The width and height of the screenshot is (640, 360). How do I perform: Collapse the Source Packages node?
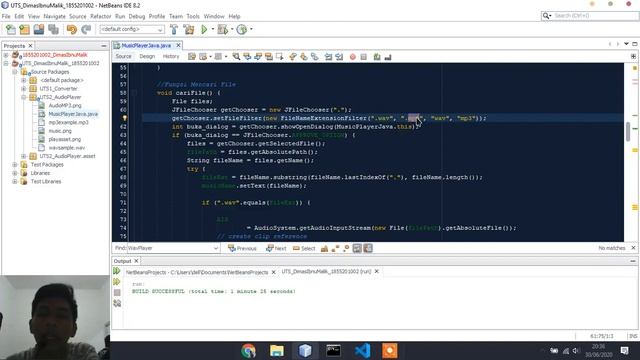pyautogui.click(x=15, y=72)
